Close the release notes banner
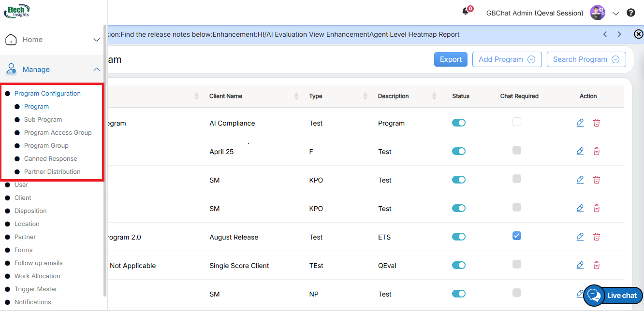 tap(638, 34)
